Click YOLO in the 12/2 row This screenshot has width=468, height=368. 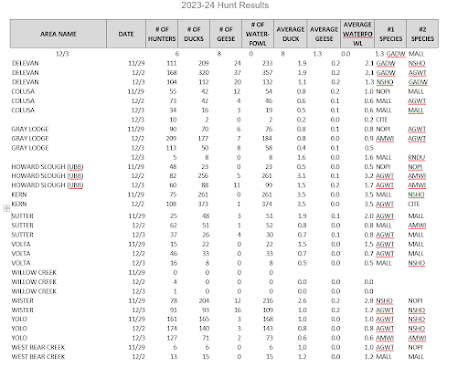coord(19,328)
